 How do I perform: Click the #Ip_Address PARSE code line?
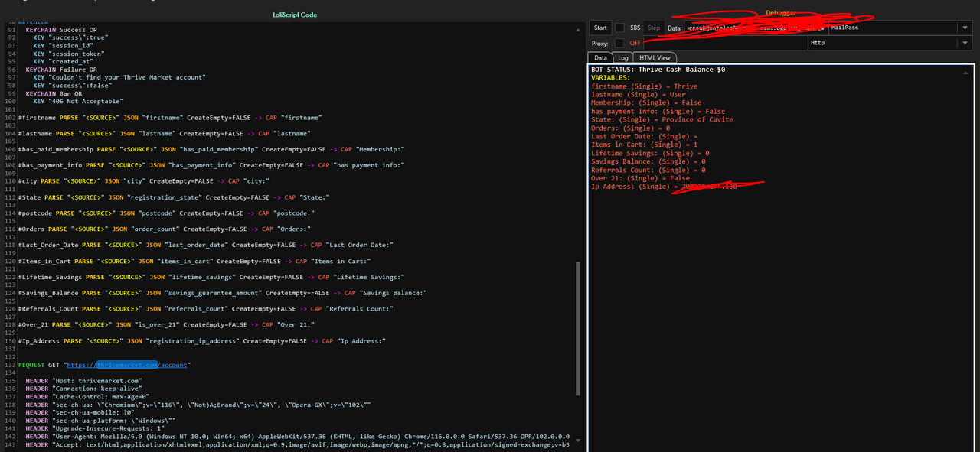coord(202,341)
